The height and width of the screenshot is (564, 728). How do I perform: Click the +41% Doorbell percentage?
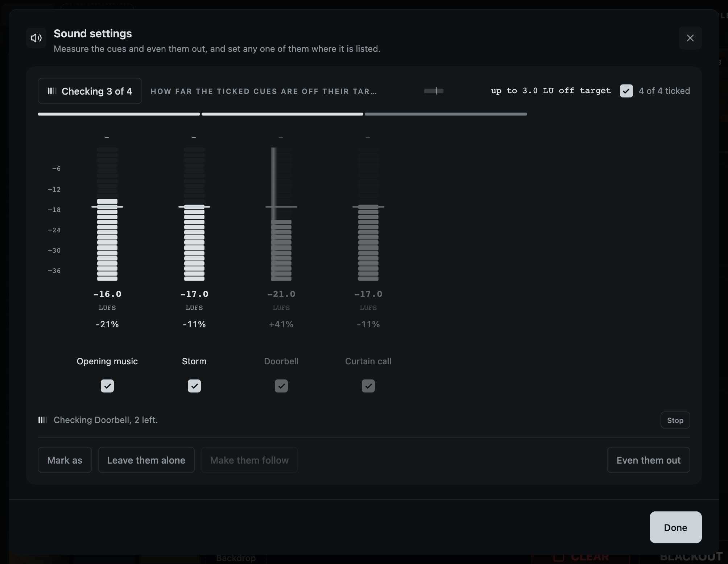281,324
